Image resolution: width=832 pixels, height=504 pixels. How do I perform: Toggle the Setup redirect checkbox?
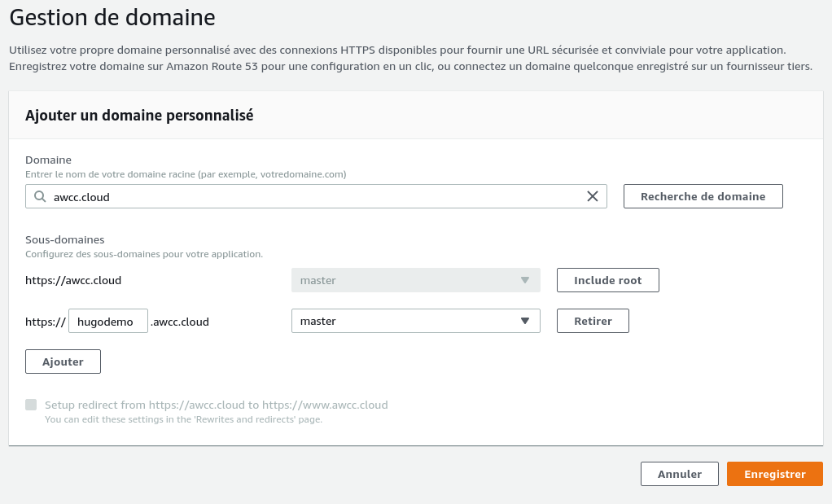[31, 405]
